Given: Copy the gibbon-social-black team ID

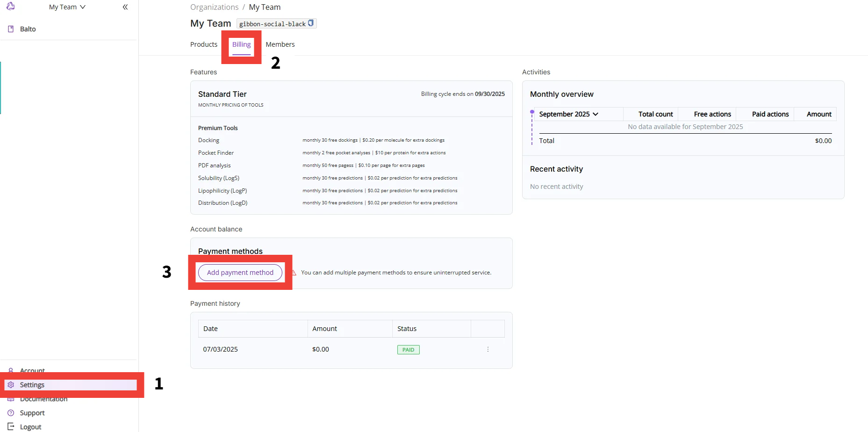Looking at the screenshot, I should pos(311,23).
